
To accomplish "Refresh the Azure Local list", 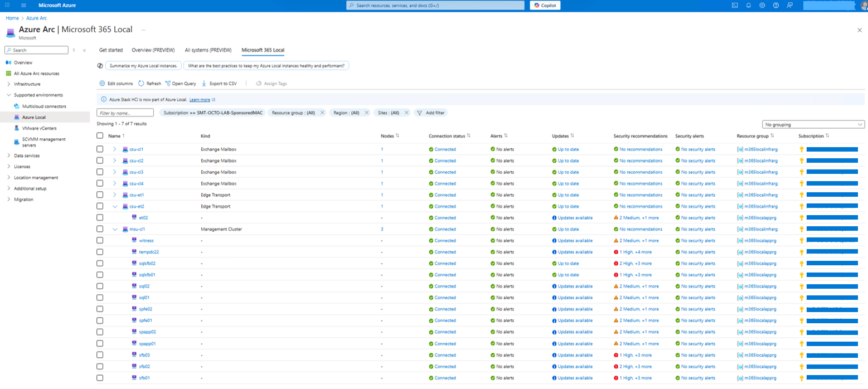I will click(x=149, y=83).
